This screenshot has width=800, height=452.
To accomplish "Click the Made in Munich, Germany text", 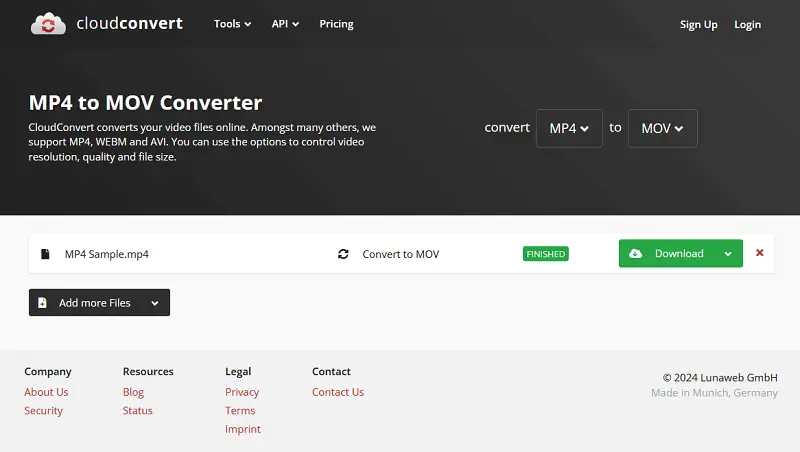I will 714,393.
